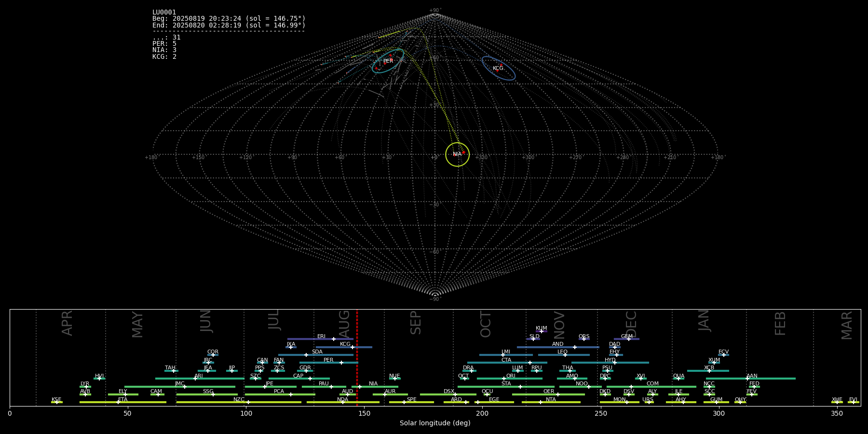Image resolution: width=868 pixels, height=434 pixels.
Task: Click the 150 tick on solar longitude axis
Action: click(x=364, y=413)
